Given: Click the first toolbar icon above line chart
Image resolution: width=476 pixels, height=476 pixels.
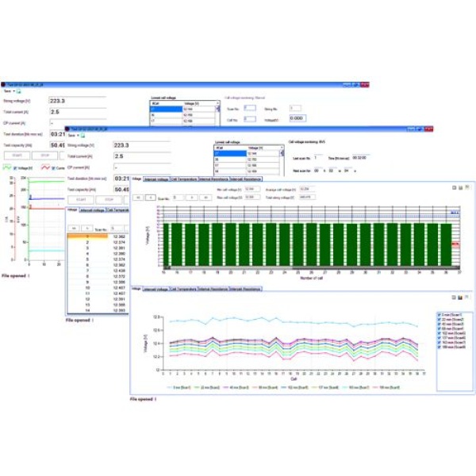Looking at the screenshot, I should pyautogui.click(x=454, y=296).
